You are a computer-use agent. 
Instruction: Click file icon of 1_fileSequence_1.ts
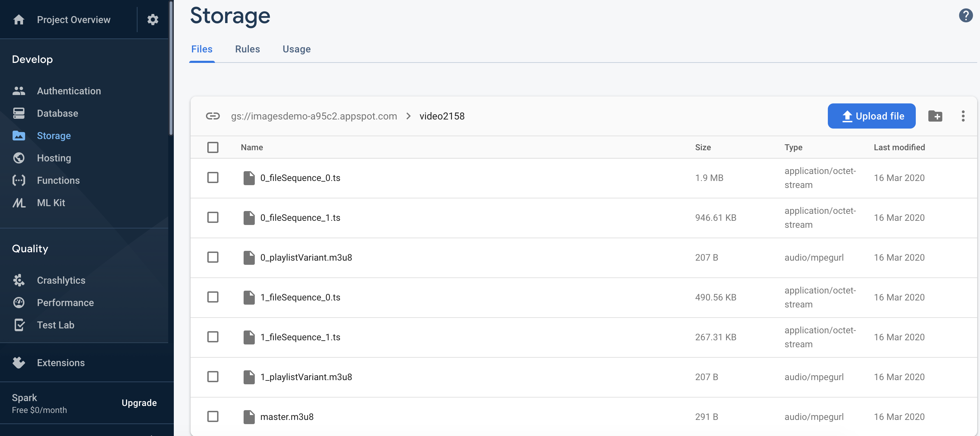(x=249, y=337)
